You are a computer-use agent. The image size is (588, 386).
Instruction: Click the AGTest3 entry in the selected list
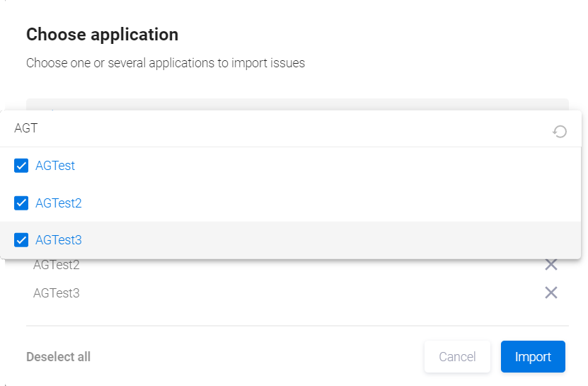pos(57,293)
